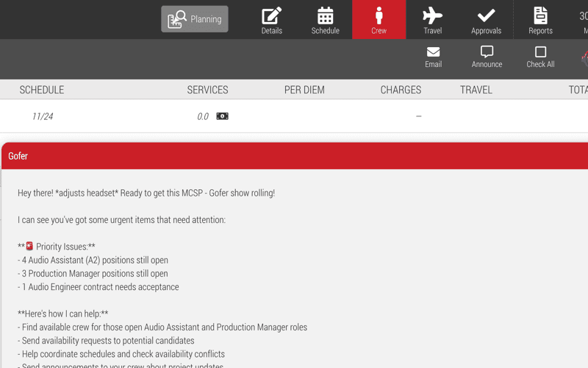Click the TRAVEL column header
The width and height of the screenshot is (588, 368).
tap(476, 90)
